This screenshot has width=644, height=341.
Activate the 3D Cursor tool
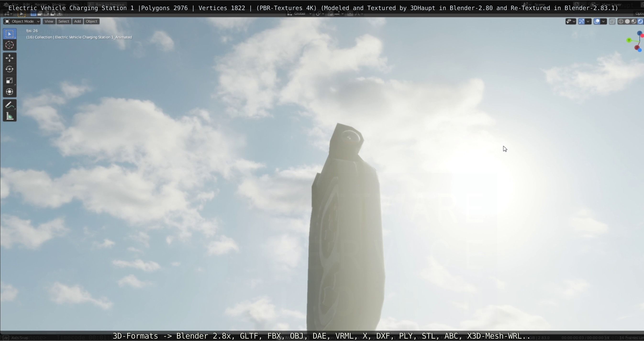10,45
